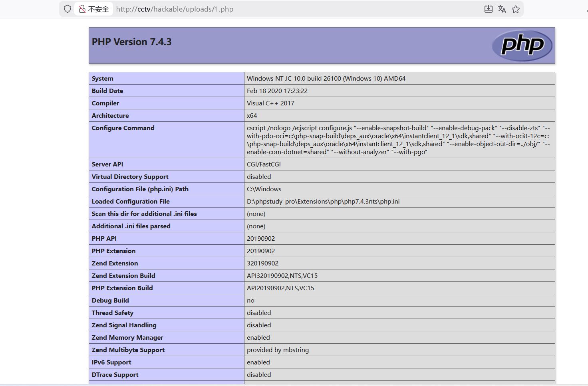Click the shield tracking protection icon
This screenshot has width=588, height=386.
[68, 9]
